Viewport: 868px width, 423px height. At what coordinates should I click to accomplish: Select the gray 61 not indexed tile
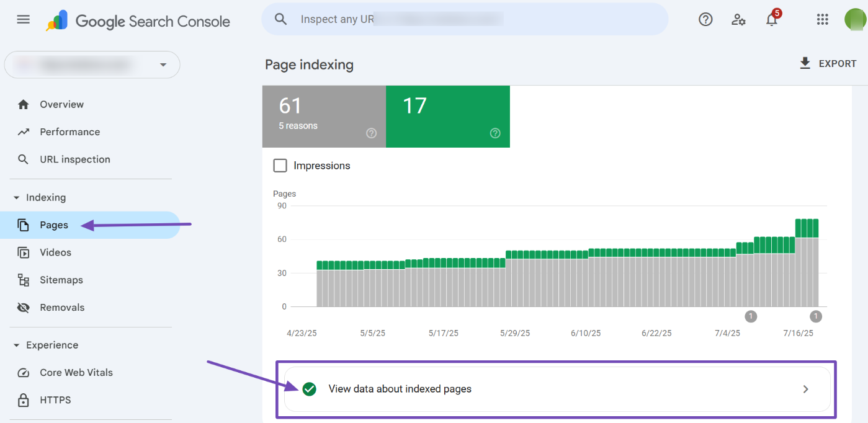point(323,116)
